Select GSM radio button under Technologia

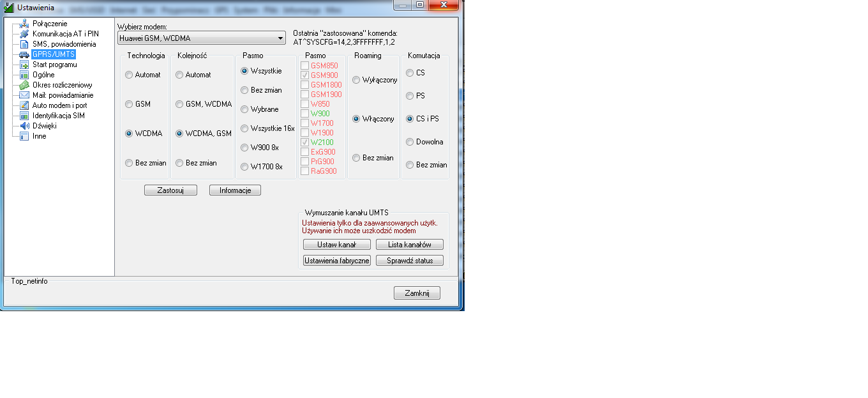pyautogui.click(x=129, y=104)
